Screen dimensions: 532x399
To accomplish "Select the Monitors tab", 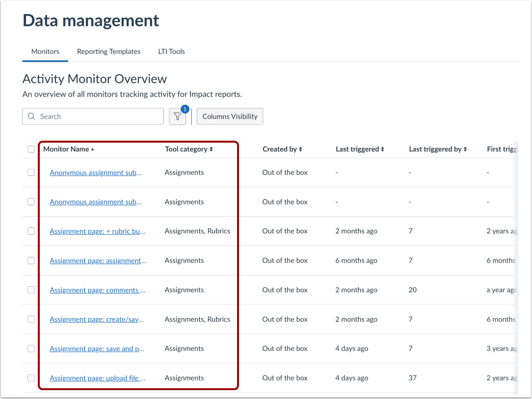I will (45, 51).
